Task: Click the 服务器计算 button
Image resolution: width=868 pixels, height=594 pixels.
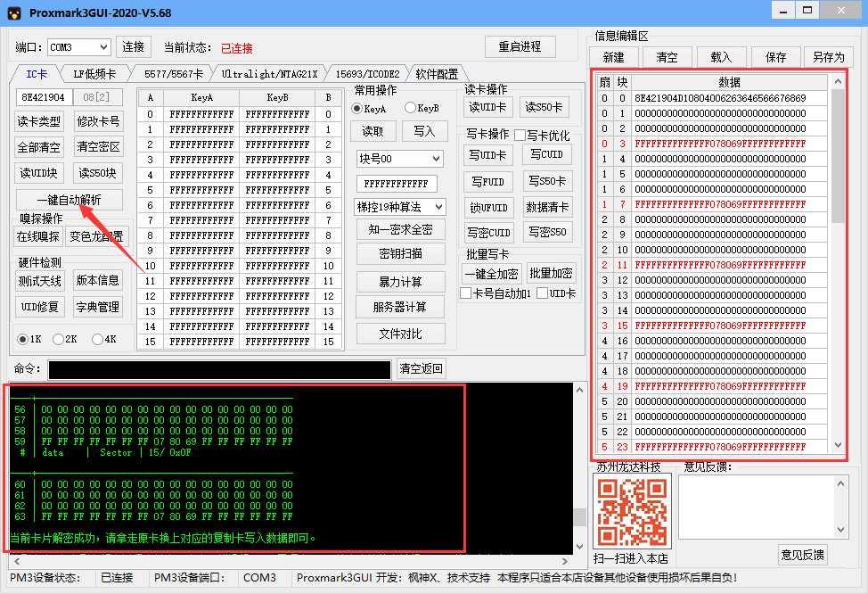Action: tap(401, 307)
